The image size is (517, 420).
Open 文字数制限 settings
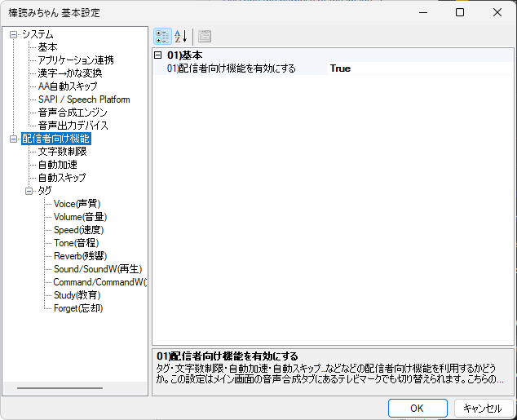coord(62,152)
